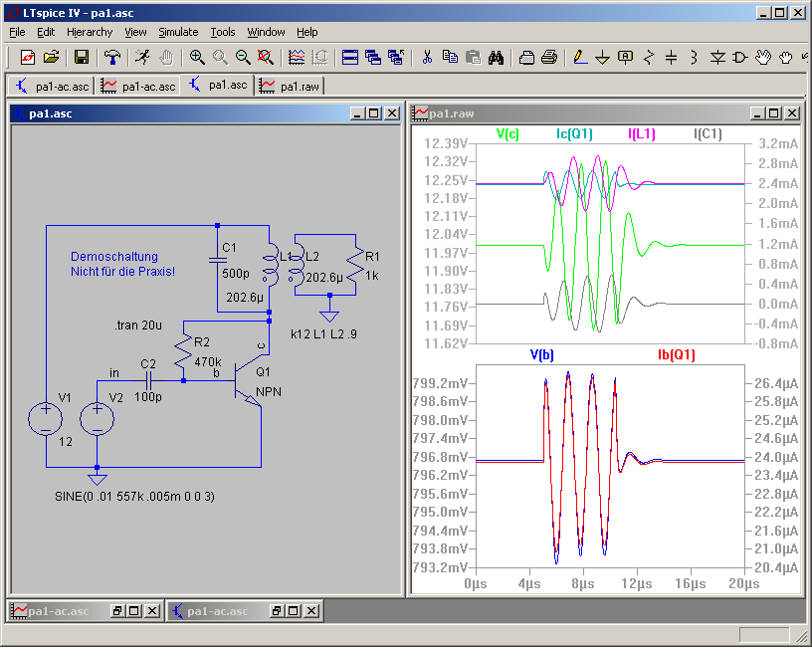Click the V1 voltage source symbol
This screenshot has height=647, width=812.
(46, 418)
